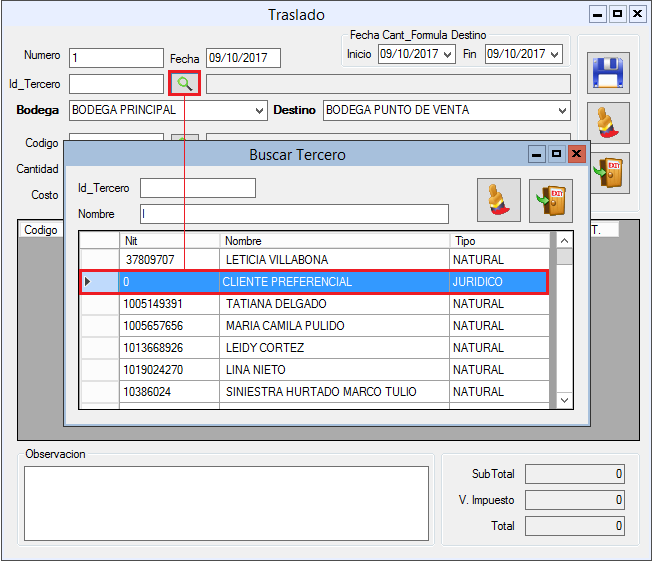Maximize the Buscar Tercero dialog
The image size is (653, 562).
tap(556, 154)
